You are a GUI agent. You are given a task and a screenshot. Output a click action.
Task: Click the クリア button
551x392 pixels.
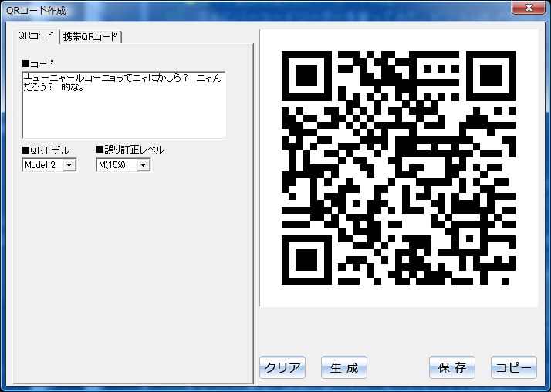point(282,367)
